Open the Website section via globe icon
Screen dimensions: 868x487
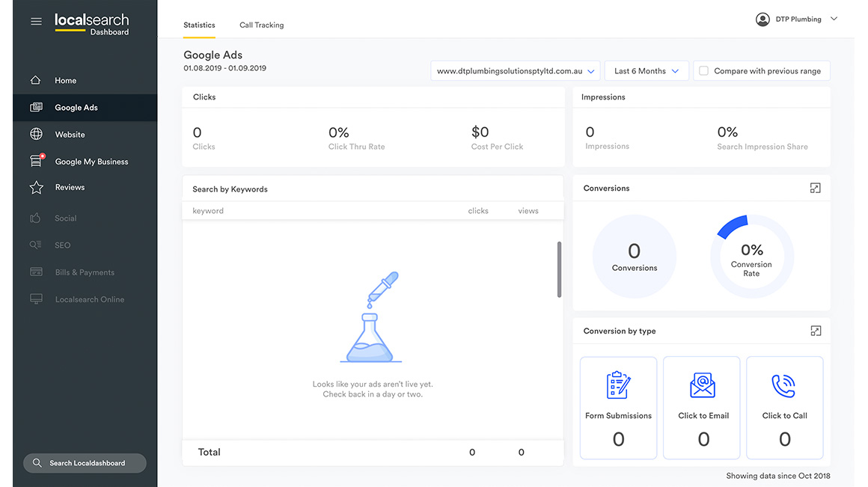pyautogui.click(x=36, y=134)
